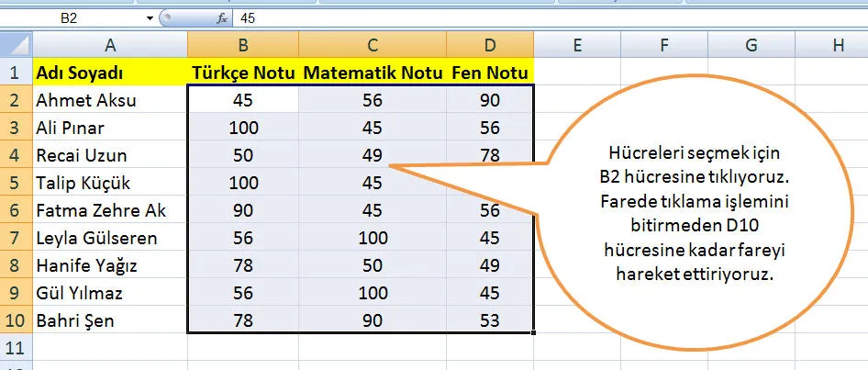Screen dimensions: 868x370
Task: Select column B header
Action: click(x=243, y=44)
